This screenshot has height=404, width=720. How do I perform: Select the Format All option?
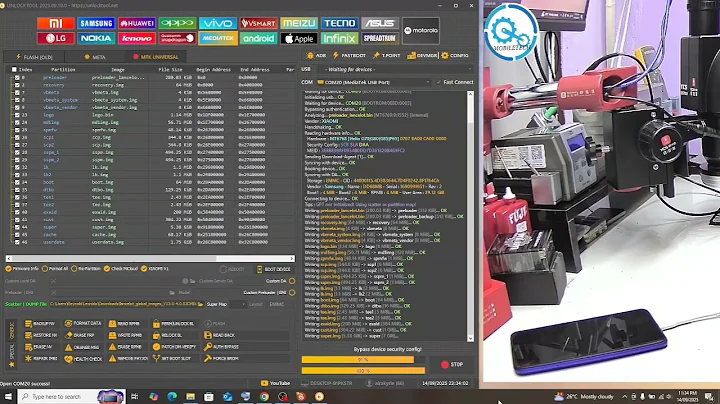click(55, 269)
